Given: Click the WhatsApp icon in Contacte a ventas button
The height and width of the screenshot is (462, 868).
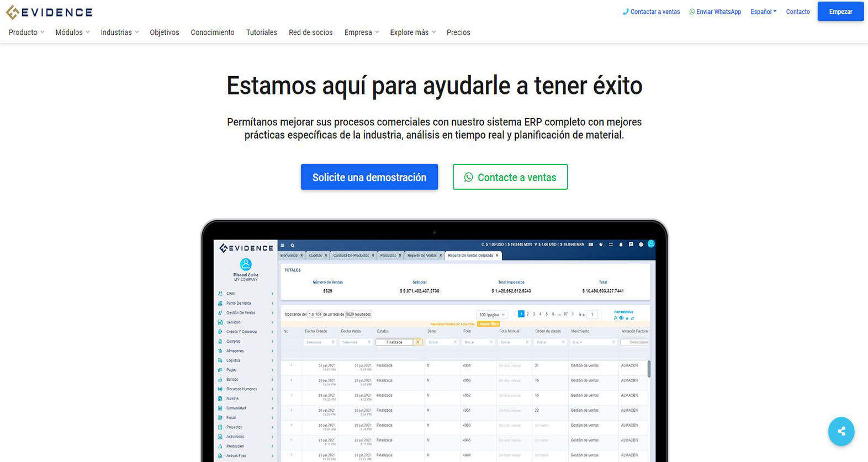Looking at the screenshot, I should 468,177.
